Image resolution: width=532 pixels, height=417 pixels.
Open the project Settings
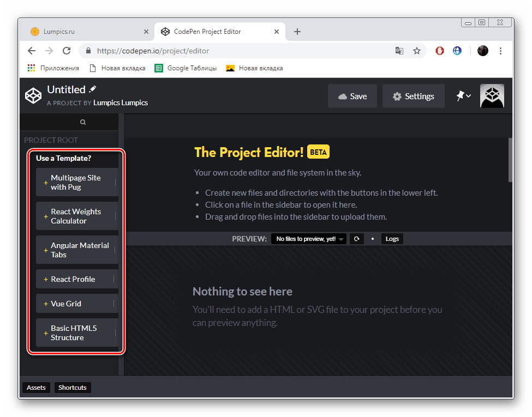click(x=413, y=96)
